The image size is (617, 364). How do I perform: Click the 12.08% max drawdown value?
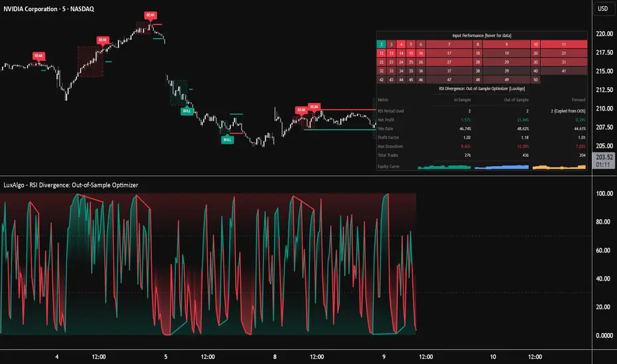[x=523, y=146]
